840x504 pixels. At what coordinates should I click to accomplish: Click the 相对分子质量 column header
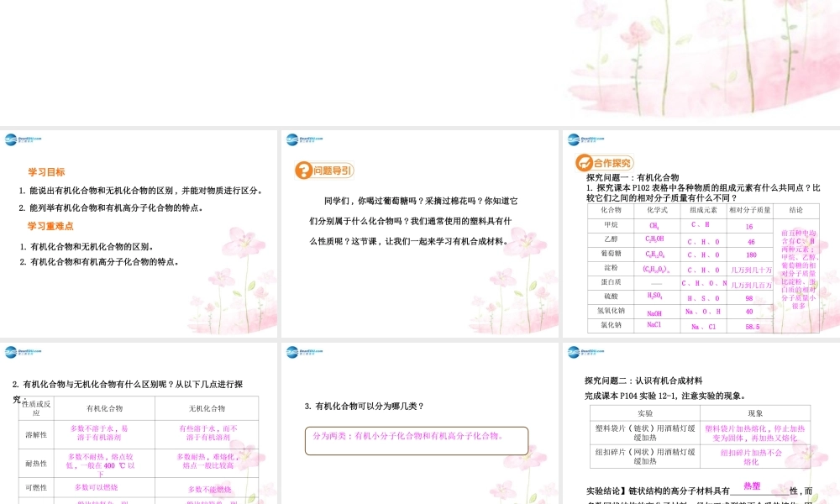point(749,210)
